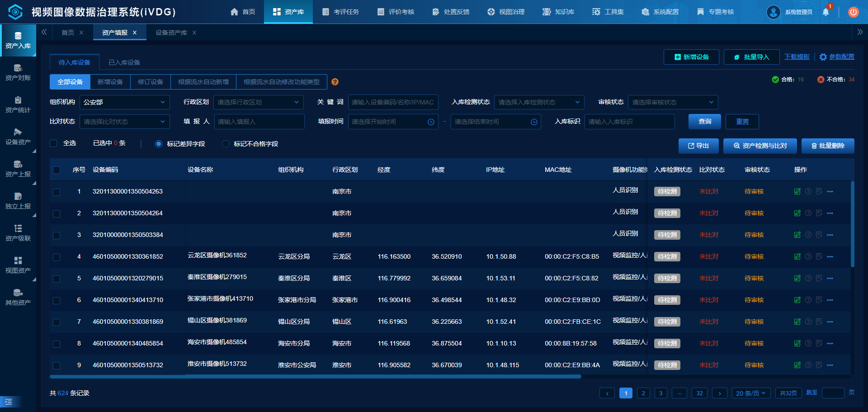Toggle the table header select-all checkbox
Viewport: 868px width, 412px height.
tap(57, 170)
